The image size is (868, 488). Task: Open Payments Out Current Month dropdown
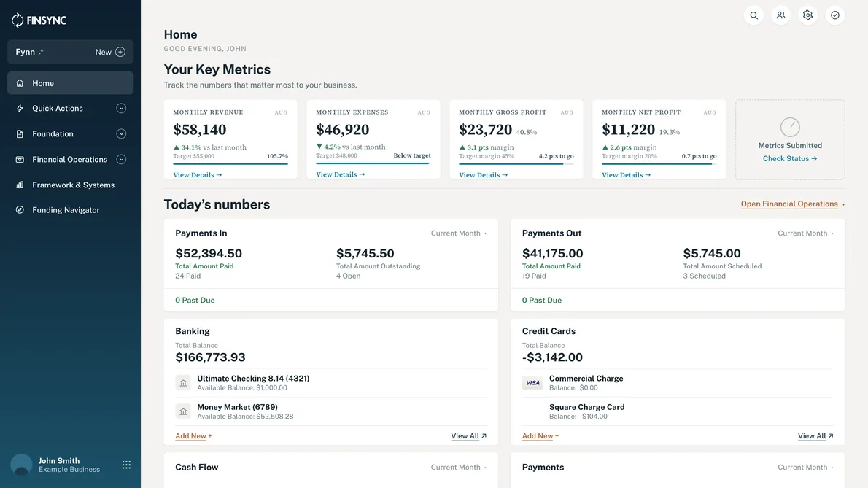coord(805,233)
